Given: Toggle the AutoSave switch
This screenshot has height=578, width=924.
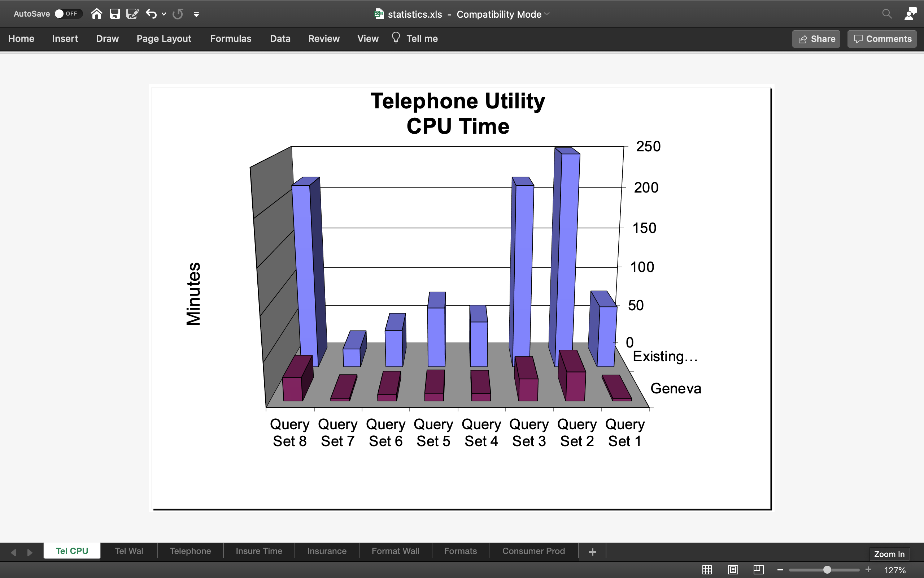Looking at the screenshot, I should (x=68, y=14).
